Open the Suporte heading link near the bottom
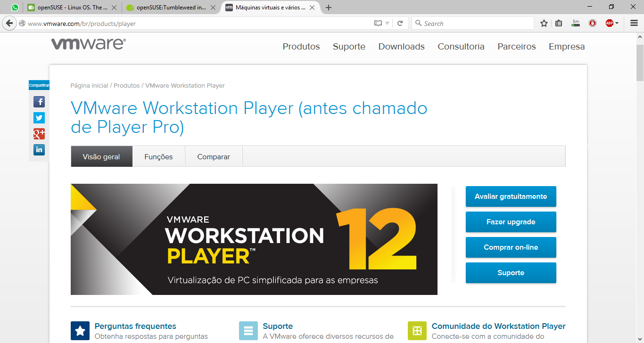The width and height of the screenshot is (644, 343). click(x=278, y=326)
